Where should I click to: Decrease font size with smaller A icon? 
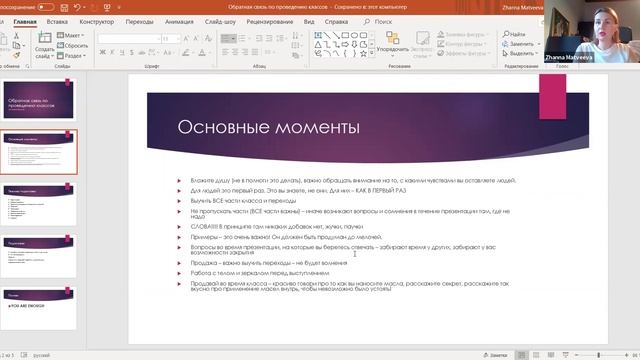(196, 39)
